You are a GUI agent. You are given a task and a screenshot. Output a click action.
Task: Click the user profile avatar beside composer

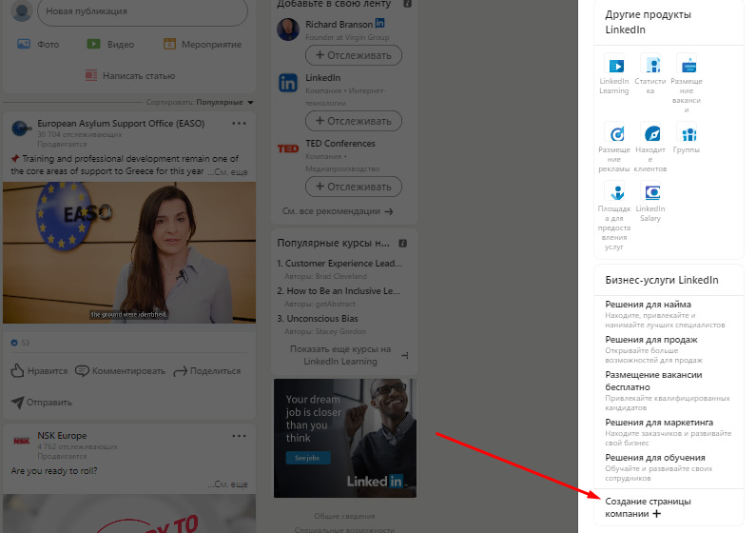(22, 10)
